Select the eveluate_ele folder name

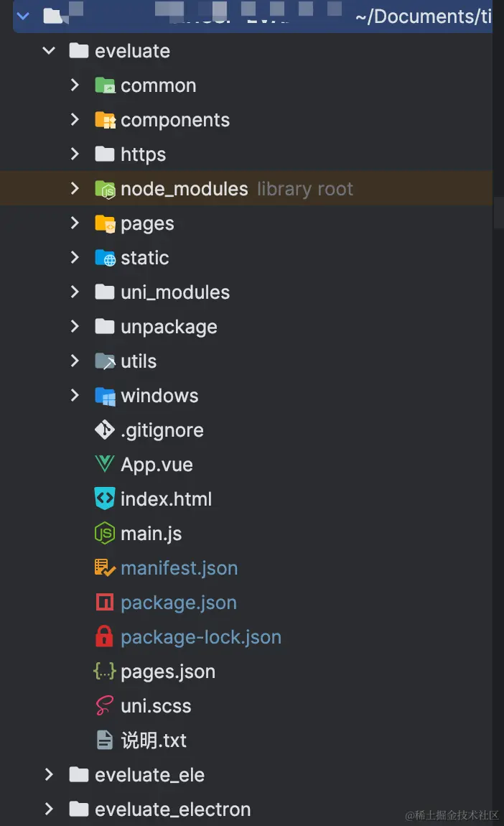149,774
